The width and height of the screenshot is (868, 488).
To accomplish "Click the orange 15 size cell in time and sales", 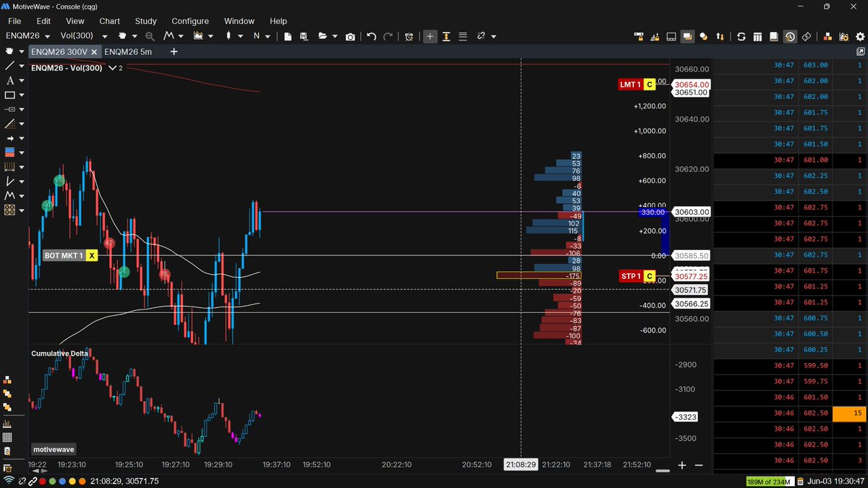I will click(x=849, y=414).
